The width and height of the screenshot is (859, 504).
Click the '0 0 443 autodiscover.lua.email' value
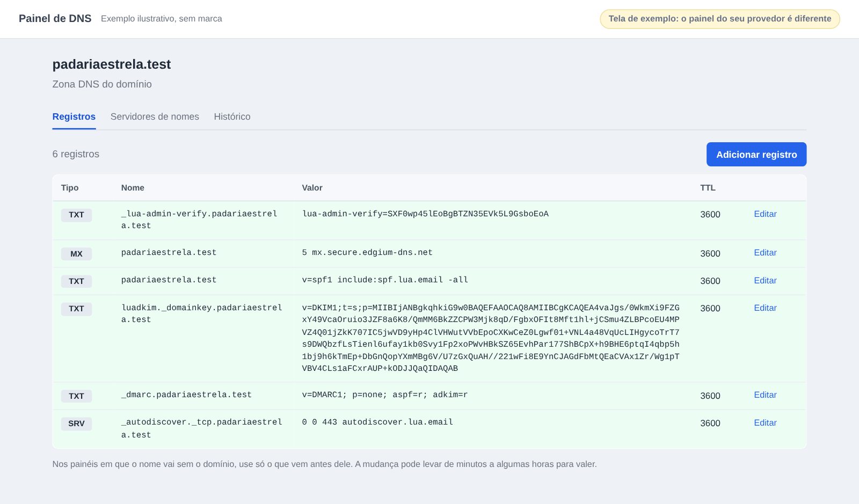click(x=377, y=422)
